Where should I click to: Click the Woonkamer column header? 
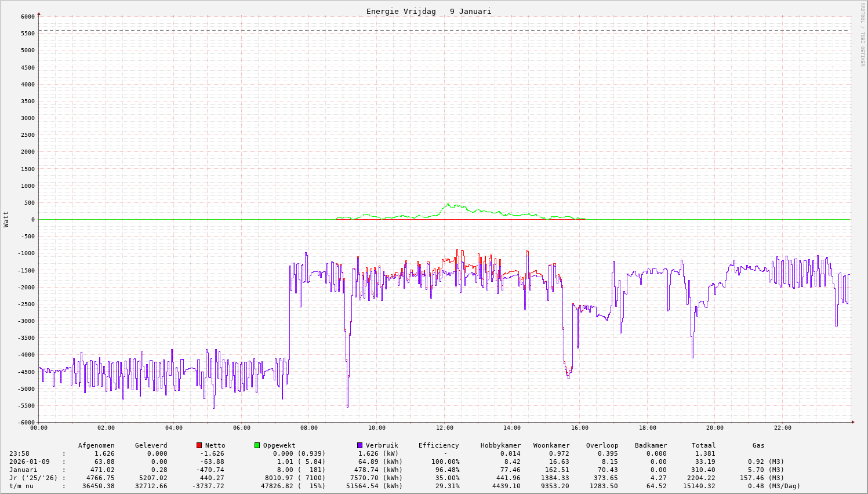[x=551, y=445]
